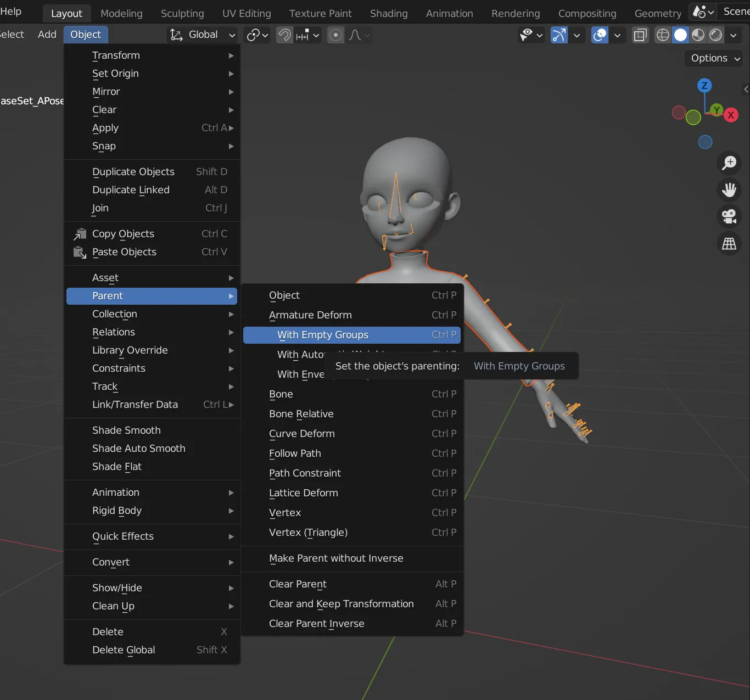Open the Gizmo options dropdown arrow
The image size is (750, 700).
coord(577,35)
